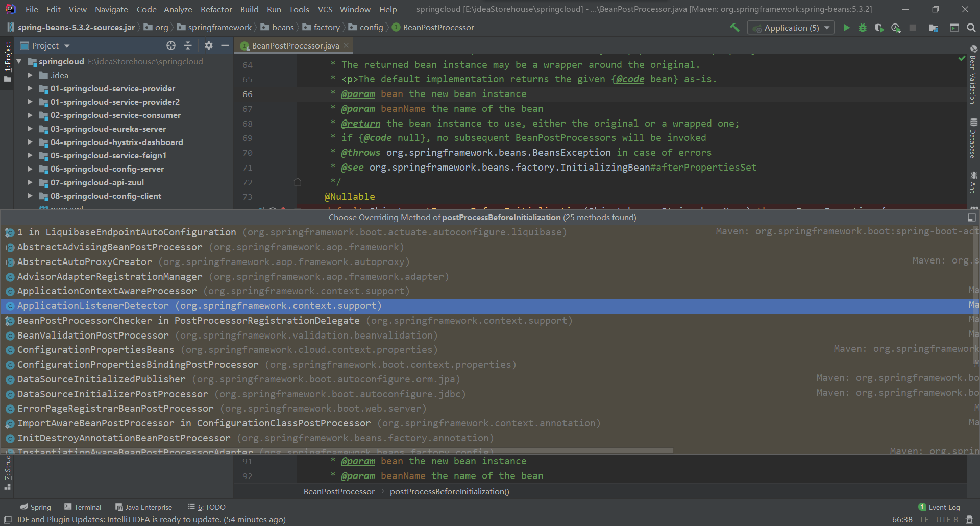Screen dimensions: 980x526
Task: Click postProcessBeforeInitialization() breadcrumb at bottom
Action: click(449, 491)
